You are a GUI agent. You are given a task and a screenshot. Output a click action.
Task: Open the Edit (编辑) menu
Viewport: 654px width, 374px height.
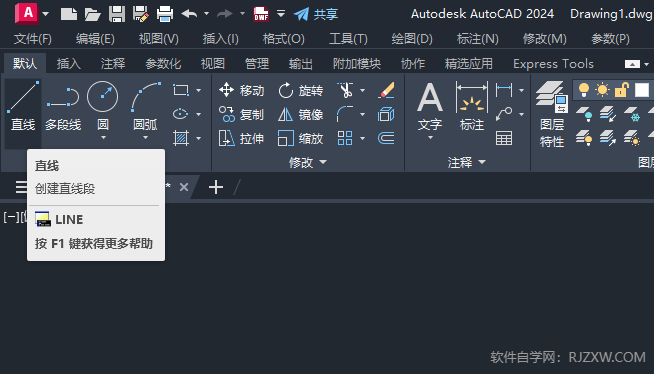click(95, 39)
